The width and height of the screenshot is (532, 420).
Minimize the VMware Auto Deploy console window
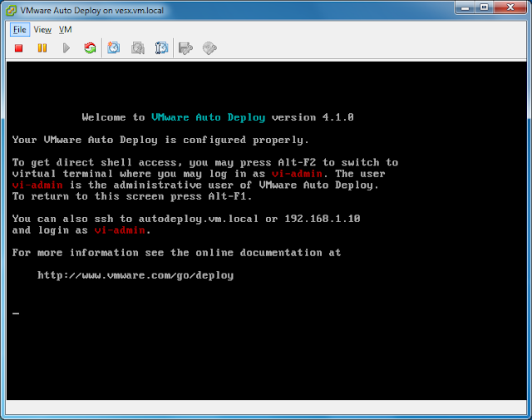pos(465,7)
